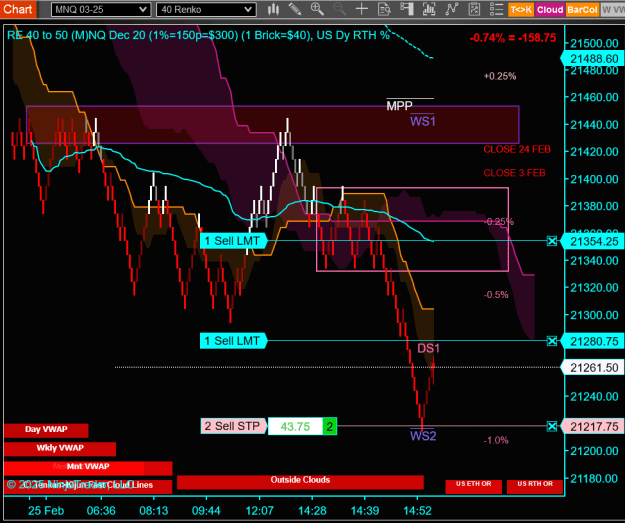Screen dimensions: 625x523
Task: Switch to the Chart tab
Action: pyautogui.click(x=18, y=9)
